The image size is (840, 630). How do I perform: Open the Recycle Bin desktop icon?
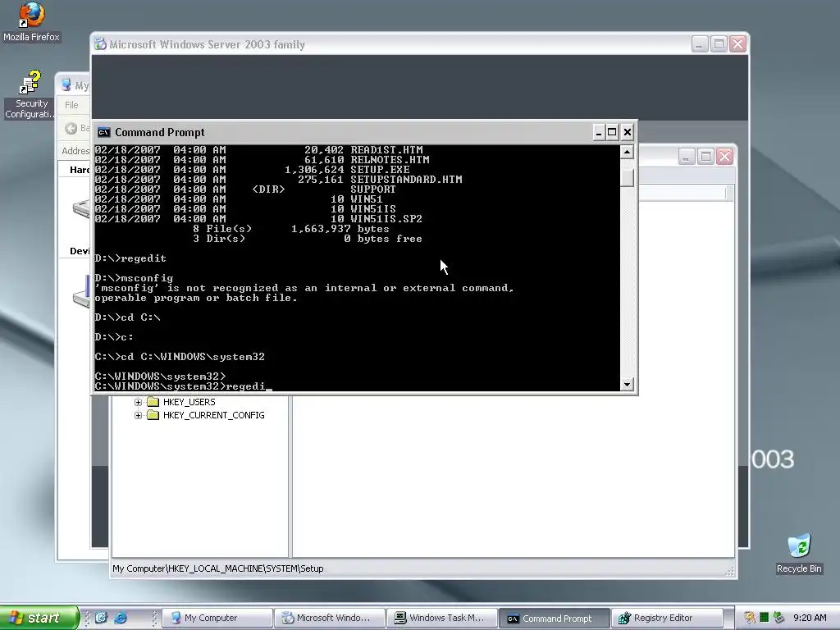coord(799,554)
